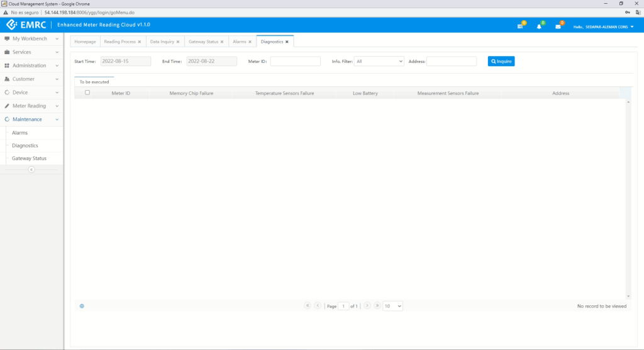Sort by Low Battery column header
The height and width of the screenshot is (350, 644).
click(365, 93)
